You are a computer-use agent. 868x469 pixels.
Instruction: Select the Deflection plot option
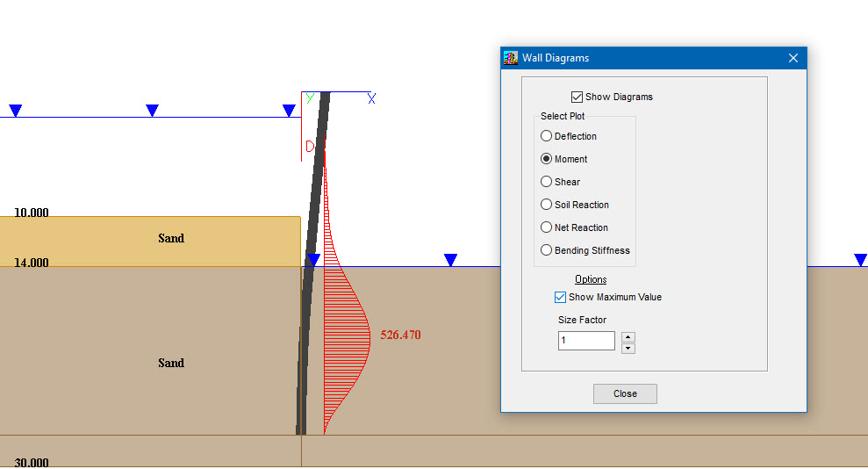pyautogui.click(x=547, y=136)
